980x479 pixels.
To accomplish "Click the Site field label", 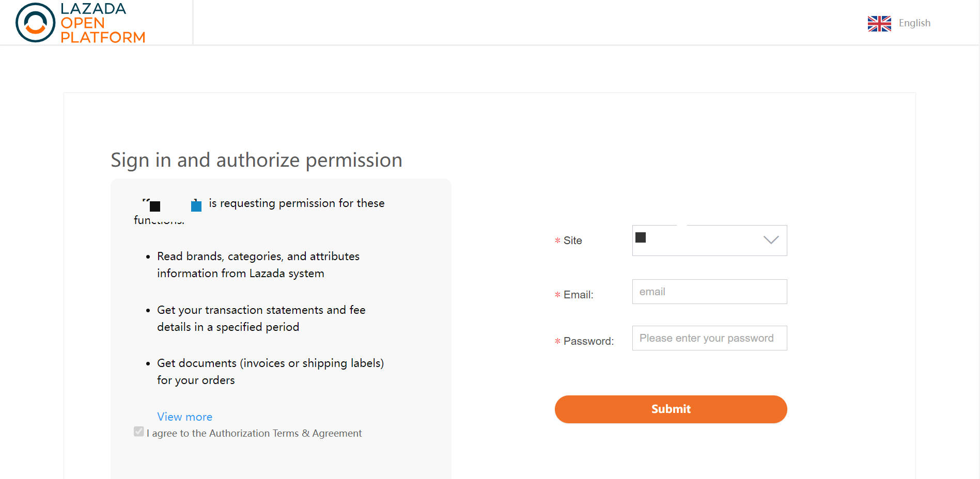I will [572, 241].
